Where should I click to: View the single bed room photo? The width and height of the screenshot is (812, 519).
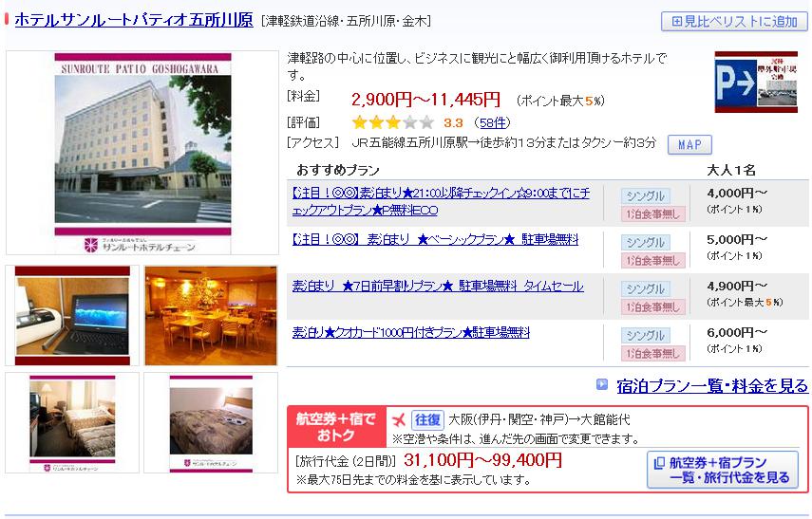coord(211,423)
